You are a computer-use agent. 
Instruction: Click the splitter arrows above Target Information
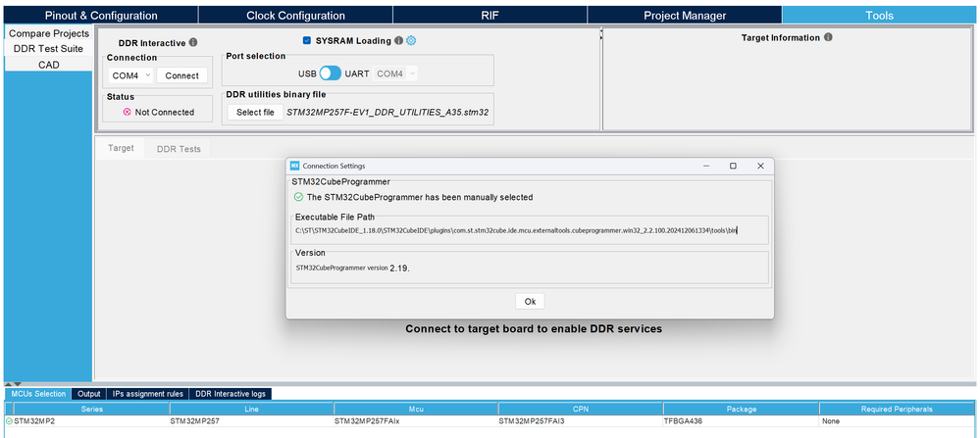600,34
